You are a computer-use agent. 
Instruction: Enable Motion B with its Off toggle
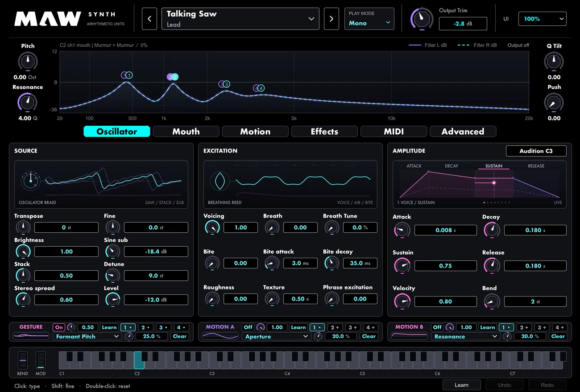437,327
